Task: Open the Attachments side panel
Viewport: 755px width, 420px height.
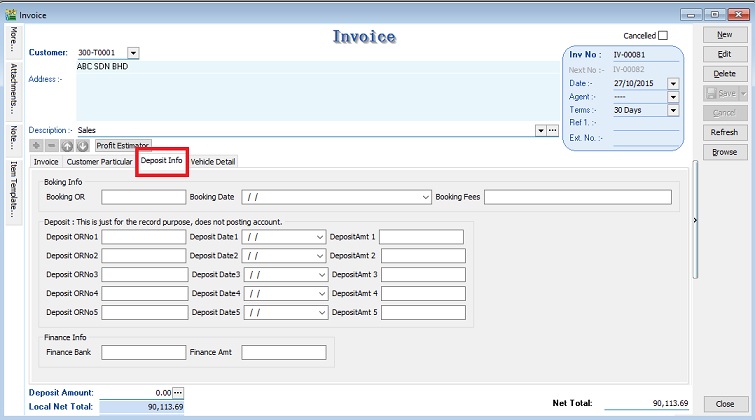Action: (13, 88)
